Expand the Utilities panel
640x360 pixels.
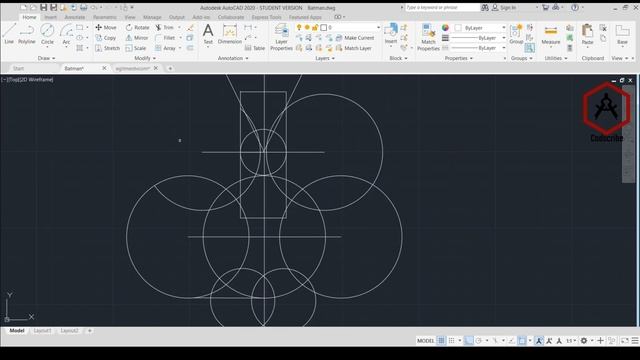(x=556, y=58)
